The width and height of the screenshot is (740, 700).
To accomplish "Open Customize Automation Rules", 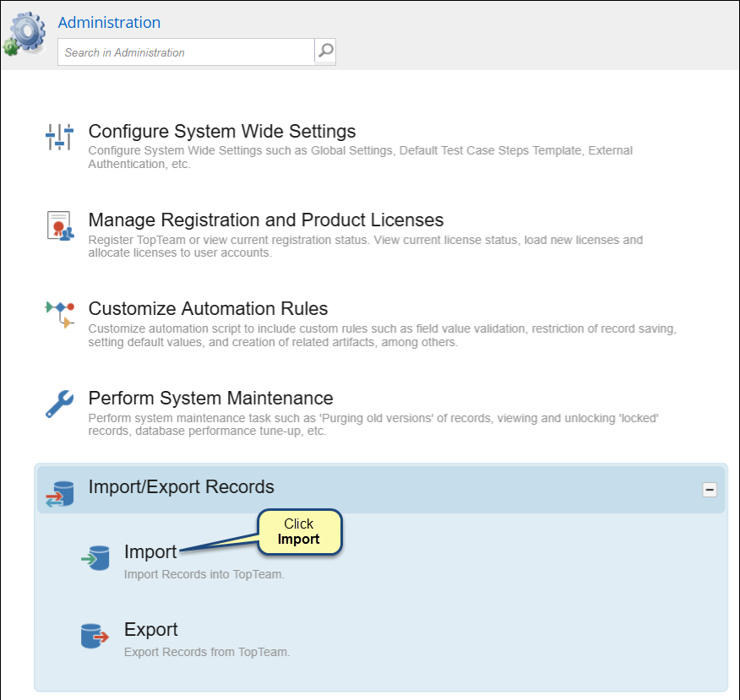I will pyautogui.click(x=208, y=308).
